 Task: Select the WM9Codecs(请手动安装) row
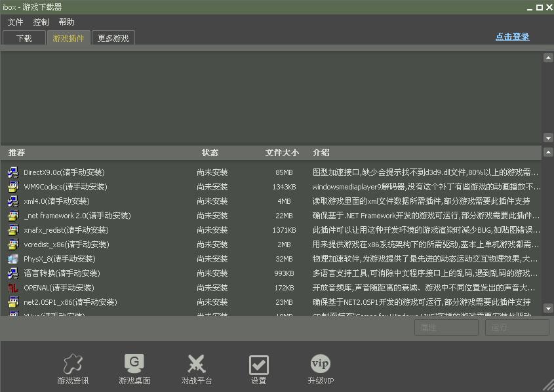tap(271, 187)
